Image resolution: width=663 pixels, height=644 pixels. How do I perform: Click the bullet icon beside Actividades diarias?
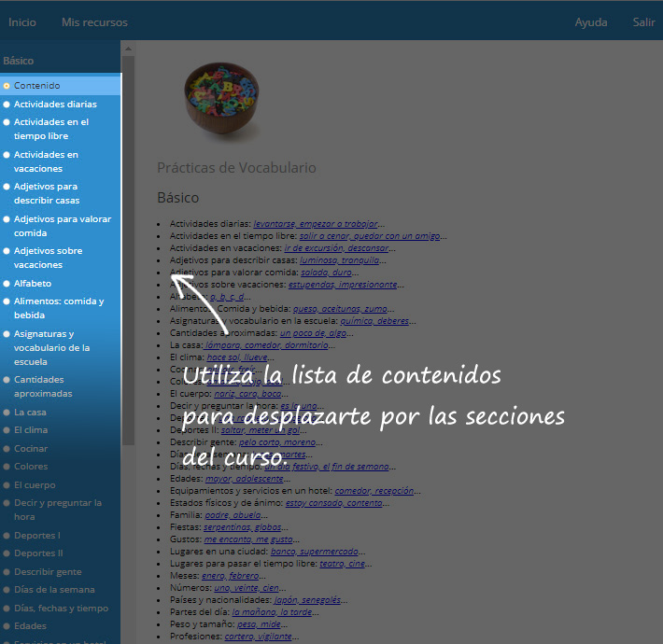pos(7,105)
